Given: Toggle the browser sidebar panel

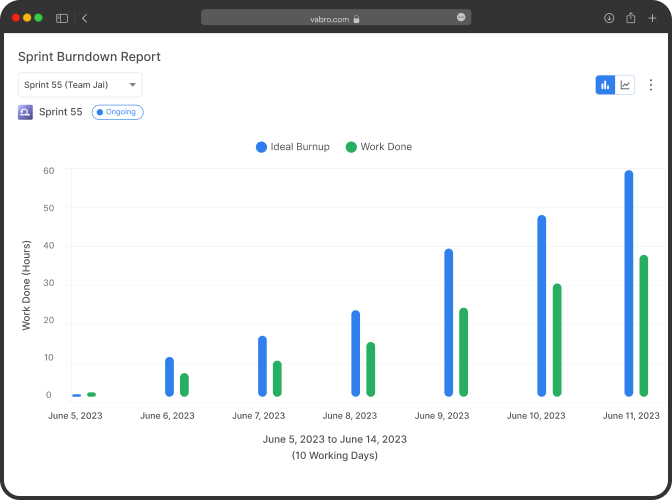Looking at the screenshot, I should 62,18.
